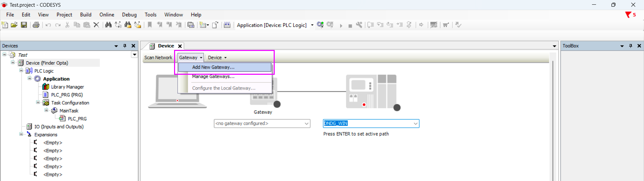Open the Tools menu
The height and width of the screenshot is (181, 644).
click(151, 15)
